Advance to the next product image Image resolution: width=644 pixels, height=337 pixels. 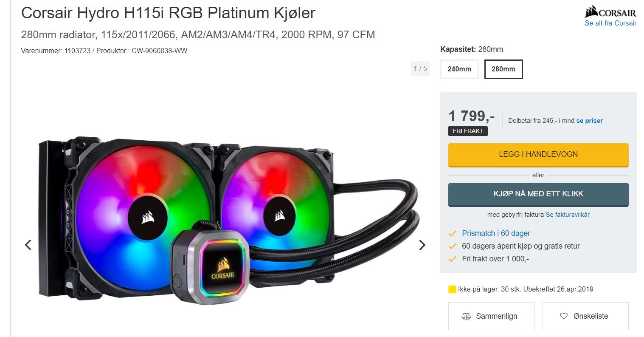tap(422, 245)
